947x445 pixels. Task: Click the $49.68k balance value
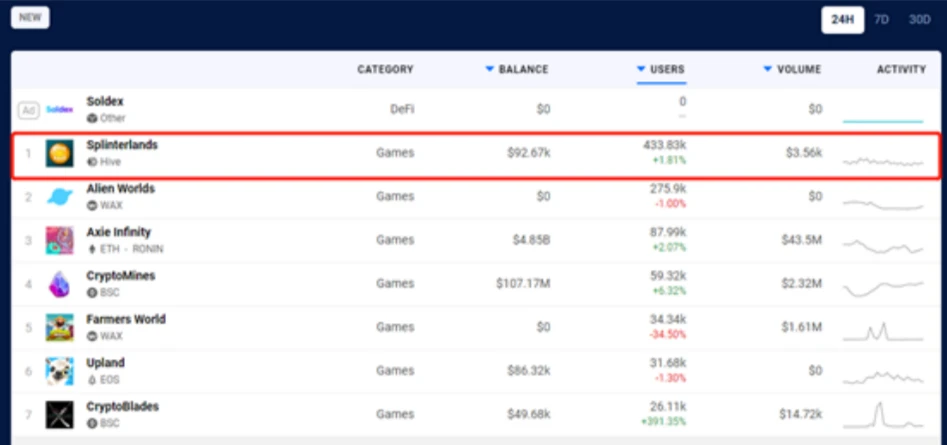click(529, 414)
